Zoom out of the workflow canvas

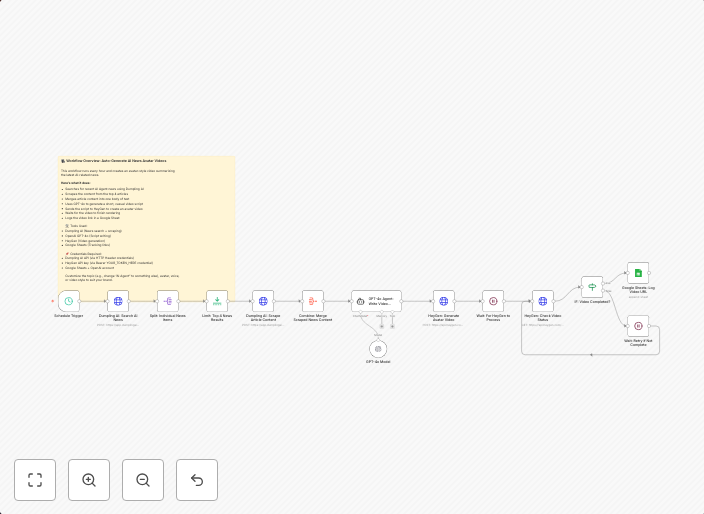tap(143, 480)
